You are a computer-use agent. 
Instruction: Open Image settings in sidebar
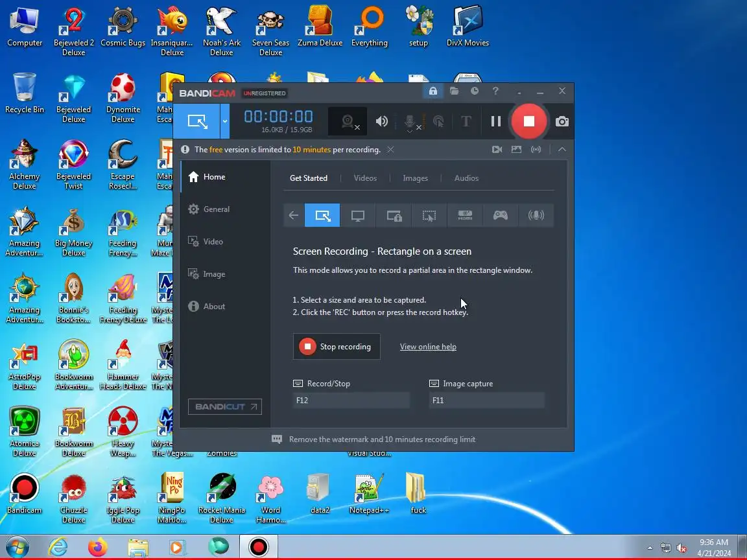pos(226,274)
